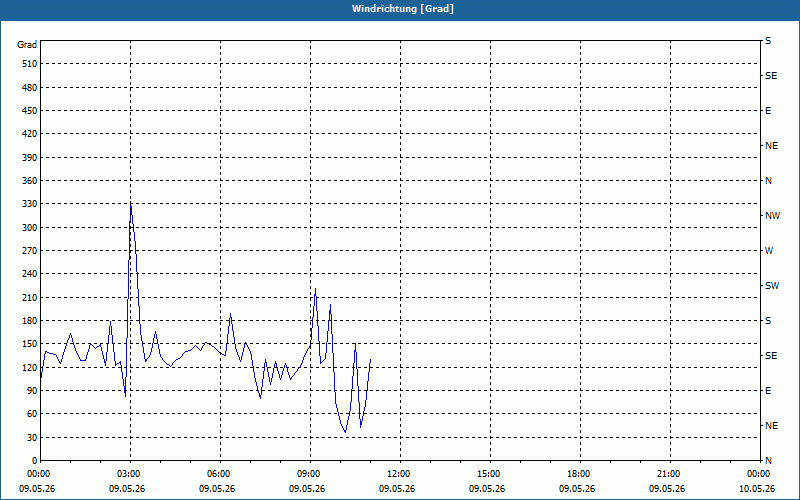Image resolution: width=800 pixels, height=500 pixels.
Task: Click the 15:00 time label
Action: click(x=489, y=474)
